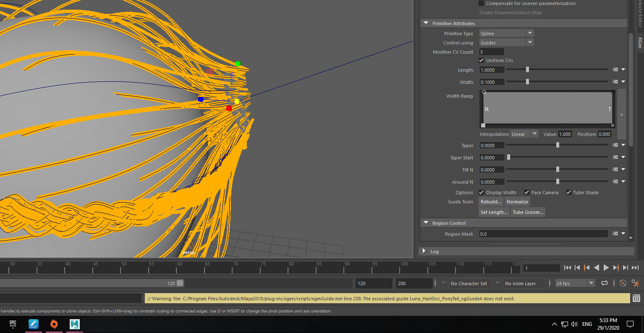
Task: Open the Interpolation dropdown set to Linear
Action: [535, 134]
